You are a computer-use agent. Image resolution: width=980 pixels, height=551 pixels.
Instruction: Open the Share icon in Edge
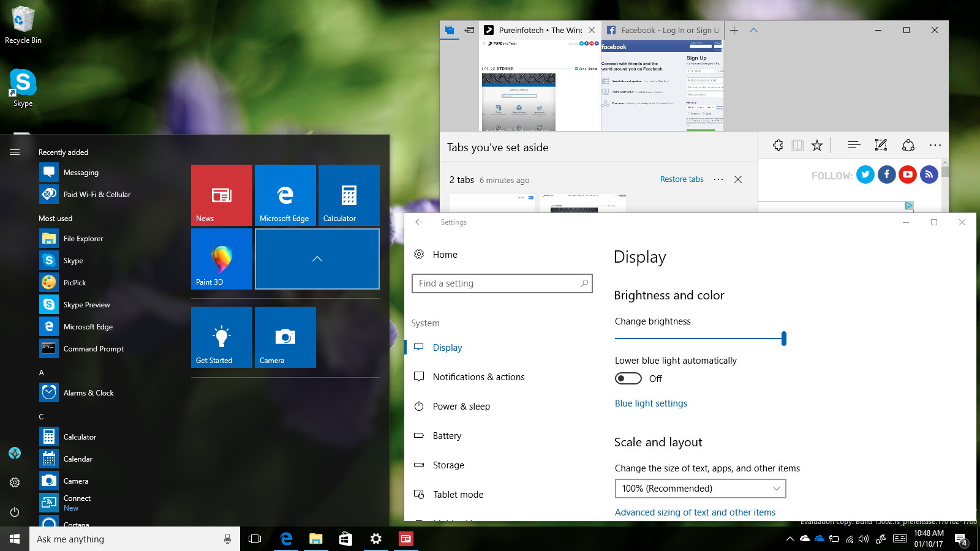(908, 145)
